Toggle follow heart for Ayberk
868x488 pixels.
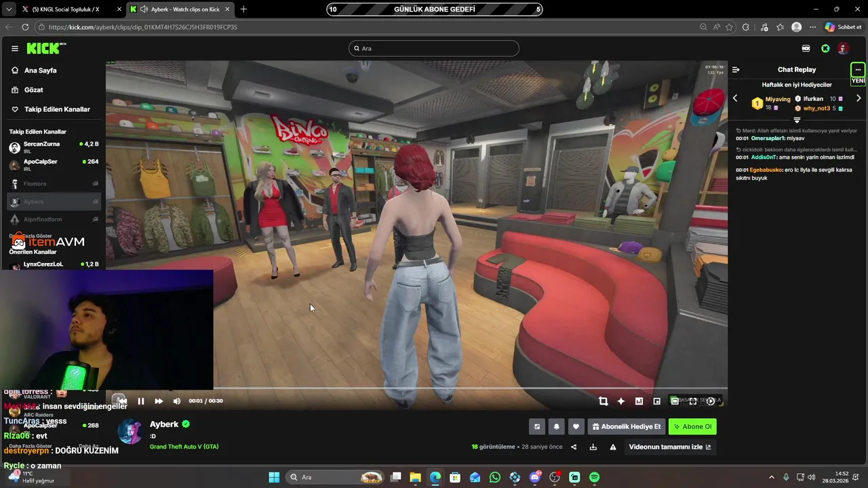click(x=576, y=426)
